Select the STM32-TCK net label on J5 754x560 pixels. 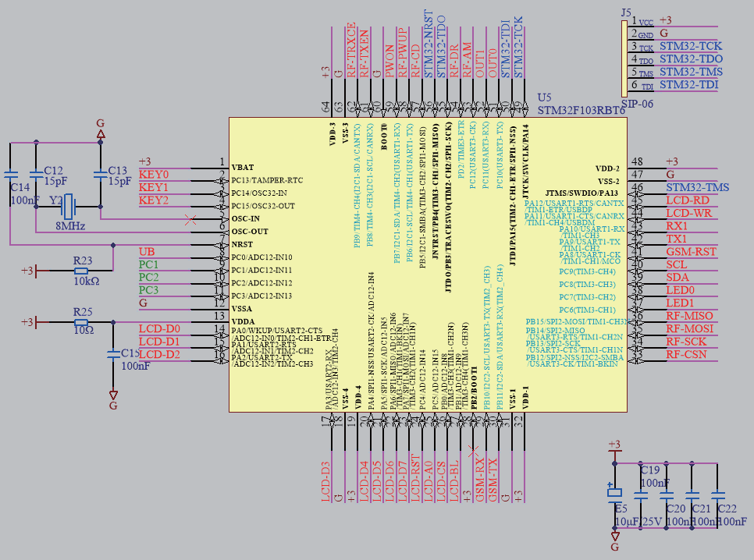point(692,45)
